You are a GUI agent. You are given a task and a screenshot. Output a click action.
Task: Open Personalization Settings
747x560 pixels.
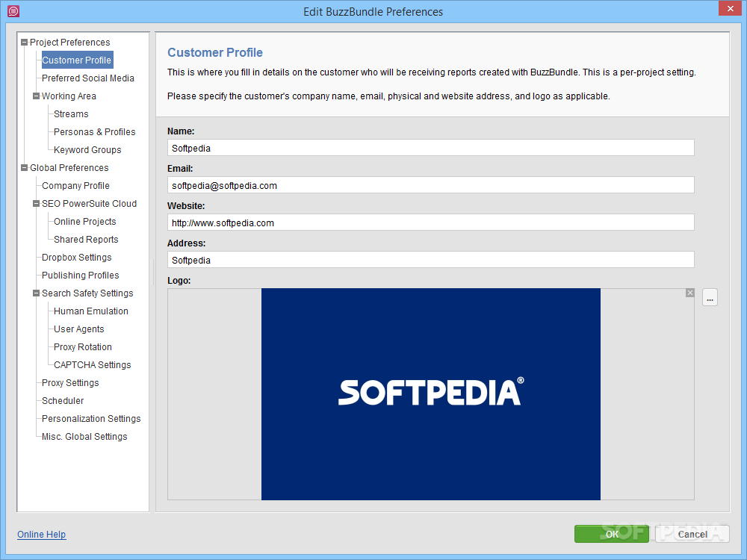click(x=91, y=419)
